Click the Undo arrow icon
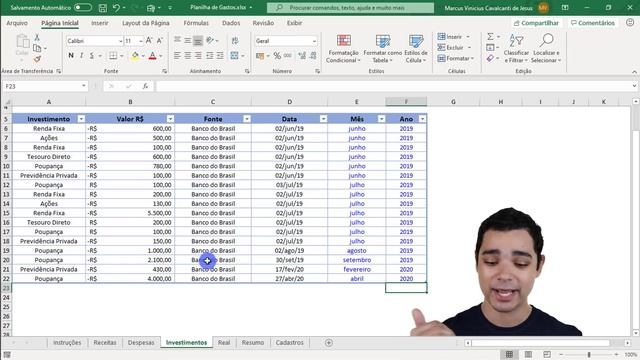Image resolution: width=640 pixels, height=360 pixels. click(x=117, y=8)
